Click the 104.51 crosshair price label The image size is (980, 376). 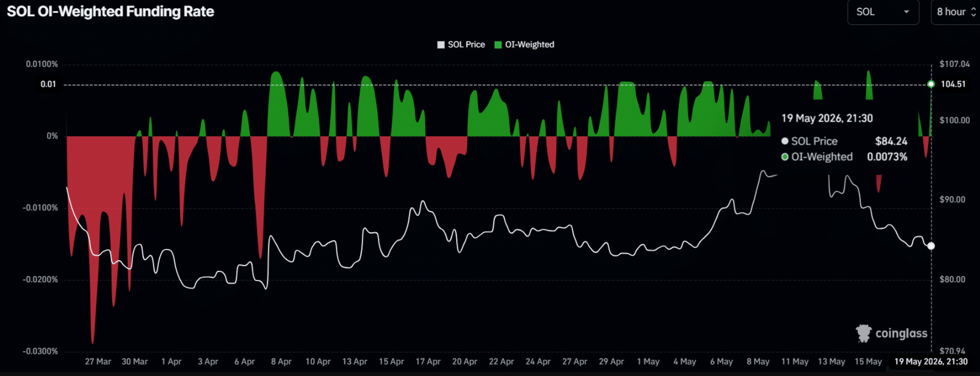(x=953, y=84)
